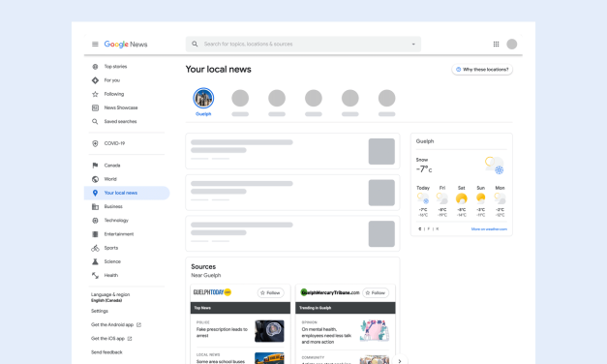Open the Science section

point(112,261)
